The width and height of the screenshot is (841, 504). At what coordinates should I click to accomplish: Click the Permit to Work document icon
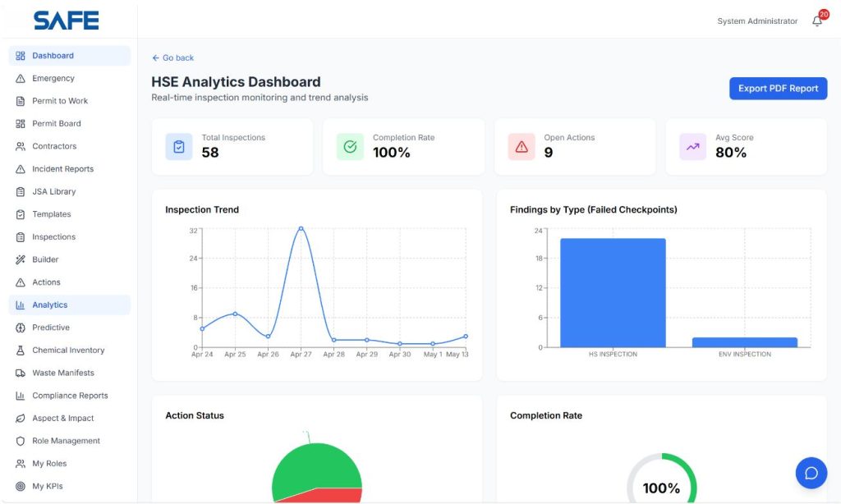coord(21,101)
